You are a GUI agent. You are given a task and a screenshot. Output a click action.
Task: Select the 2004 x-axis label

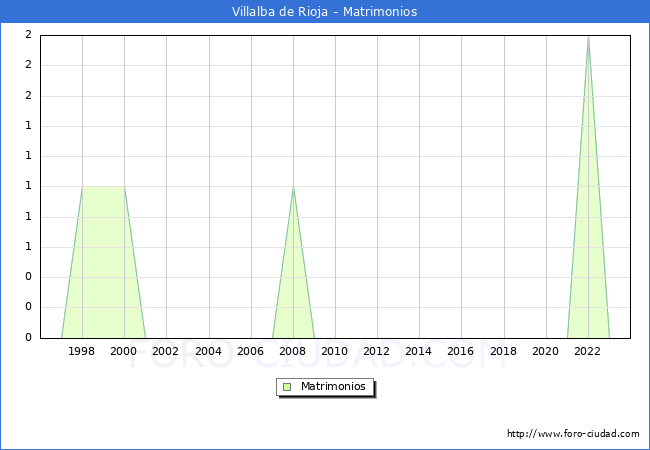coord(208,351)
